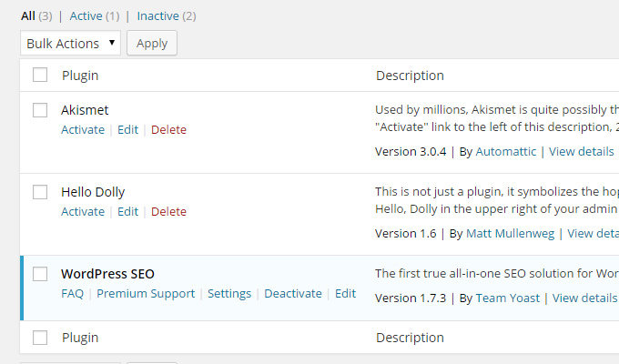Deactivate the WordPress SEO plugin
Screen dimensions: 619x364
[x=293, y=294]
